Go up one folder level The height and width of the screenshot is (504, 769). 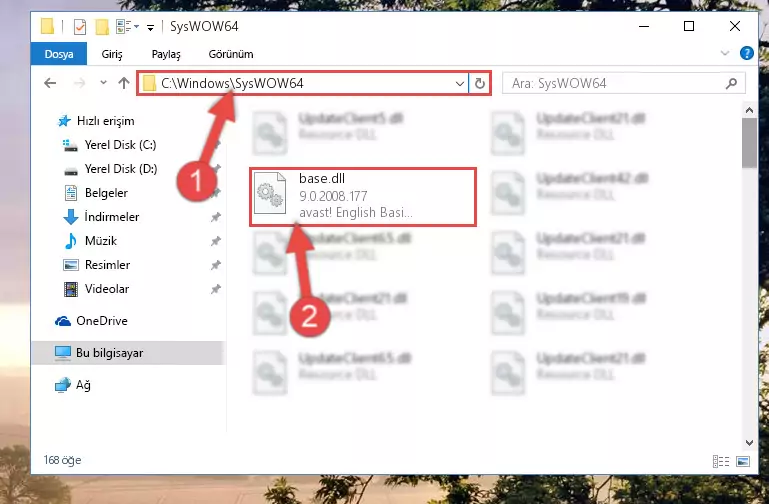[x=124, y=83]
